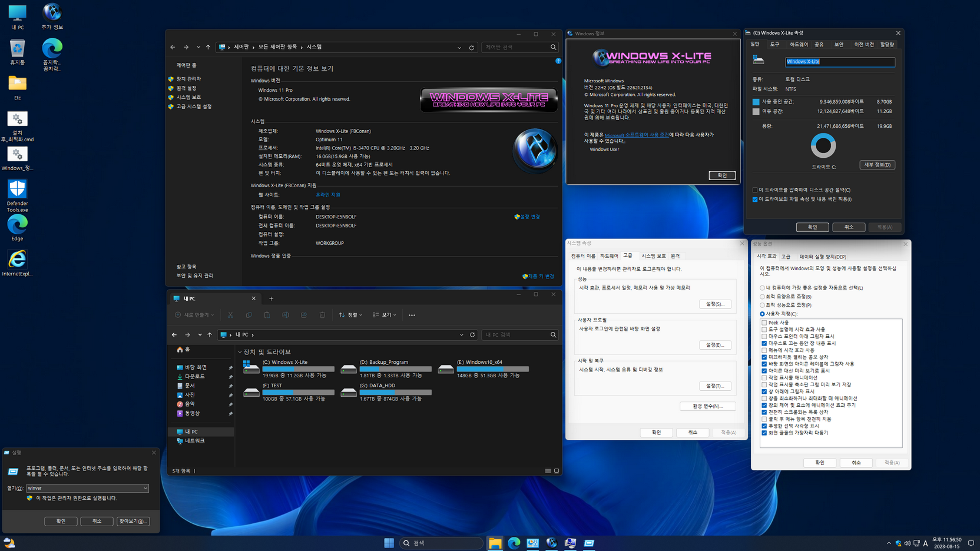Open the 휴지통 (Recycle Bin) desktop icon
980x551 pixels.
[17, 52]
